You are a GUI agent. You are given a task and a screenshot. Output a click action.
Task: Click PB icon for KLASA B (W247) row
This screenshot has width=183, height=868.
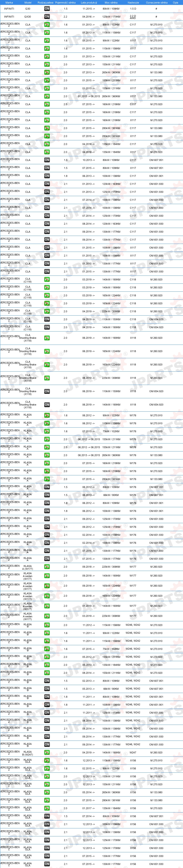(47, 753)
